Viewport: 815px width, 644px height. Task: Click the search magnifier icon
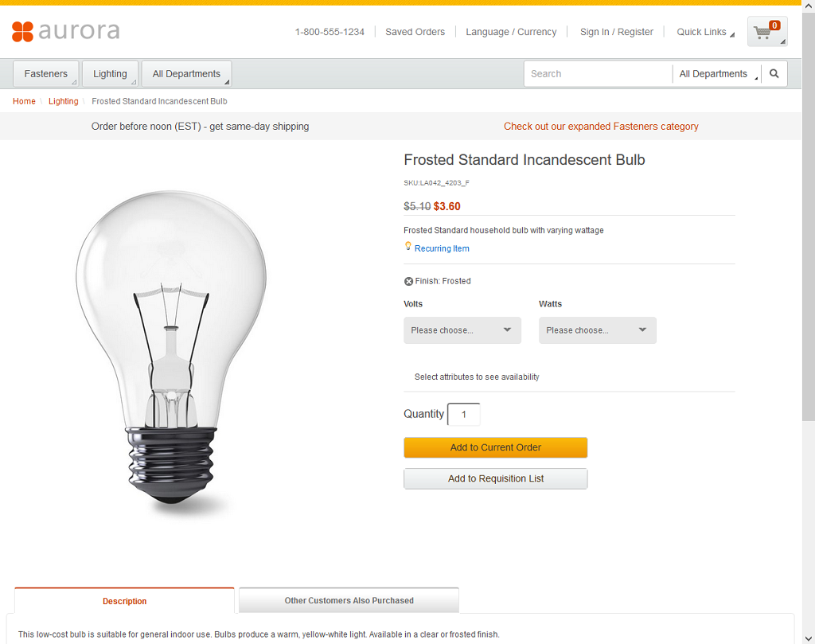coord(774,74)
